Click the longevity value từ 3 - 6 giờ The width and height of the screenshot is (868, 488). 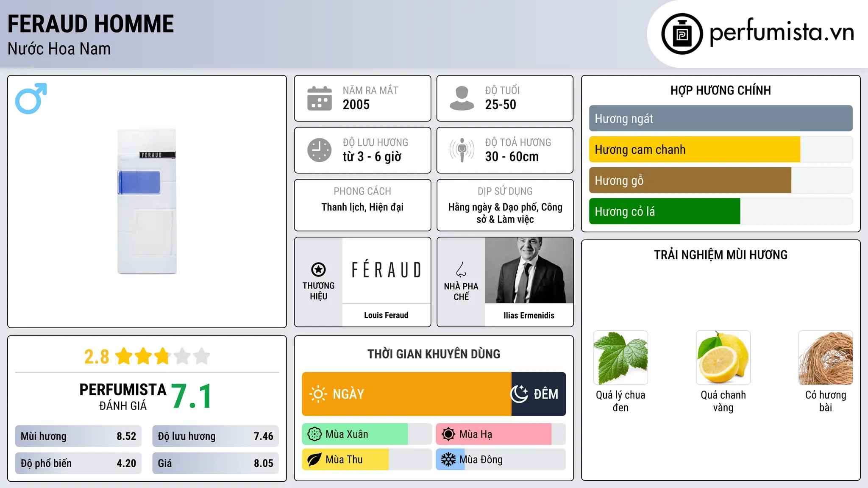(x=372, y=157)
